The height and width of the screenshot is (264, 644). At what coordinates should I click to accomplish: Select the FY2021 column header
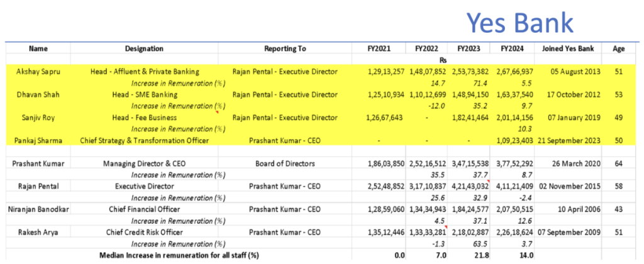point(383,49)
